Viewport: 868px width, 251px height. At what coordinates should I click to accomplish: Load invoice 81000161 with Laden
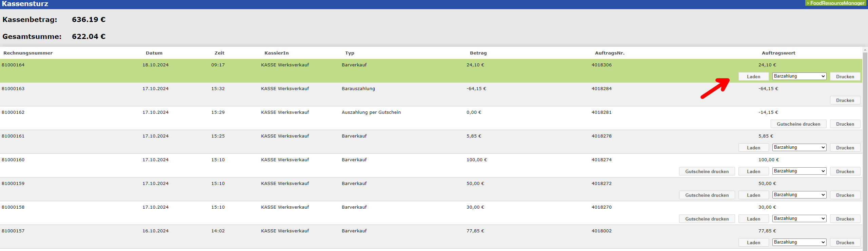click(753, 148)
